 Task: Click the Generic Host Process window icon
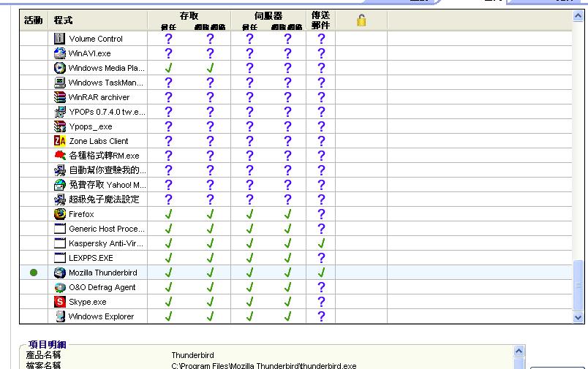(x=60, y=229)
